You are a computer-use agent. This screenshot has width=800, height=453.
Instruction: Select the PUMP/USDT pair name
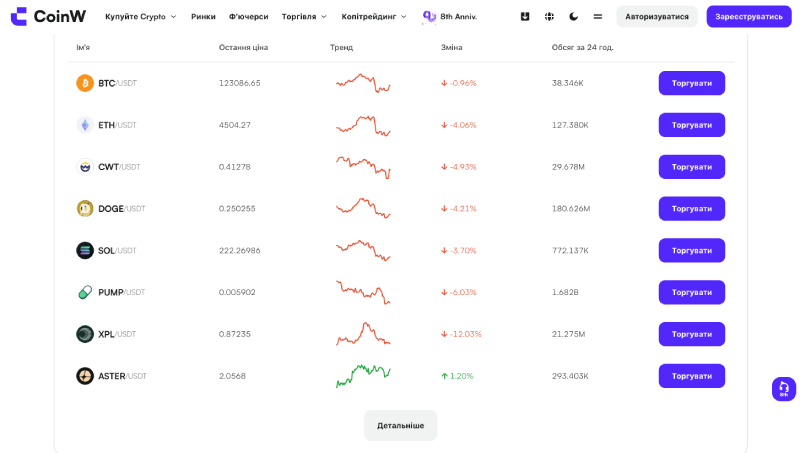[121, 292]
